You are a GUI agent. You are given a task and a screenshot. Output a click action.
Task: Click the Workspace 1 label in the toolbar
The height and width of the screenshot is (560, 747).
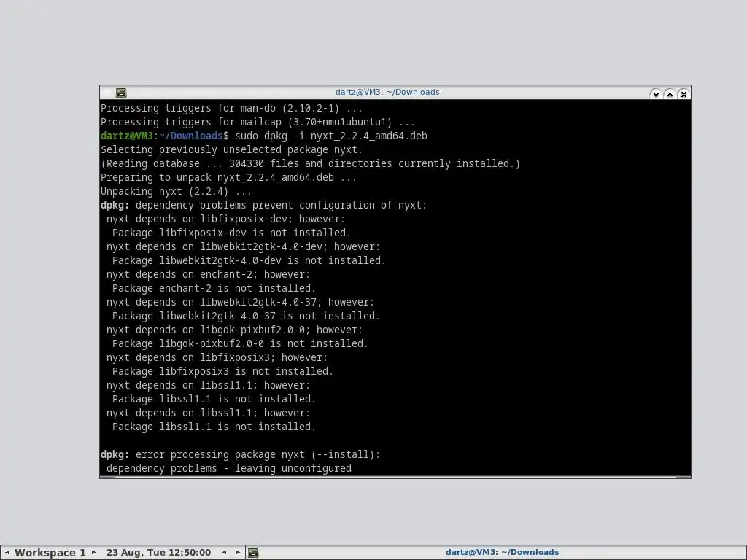pyautogui.click(x=50, y=553)
